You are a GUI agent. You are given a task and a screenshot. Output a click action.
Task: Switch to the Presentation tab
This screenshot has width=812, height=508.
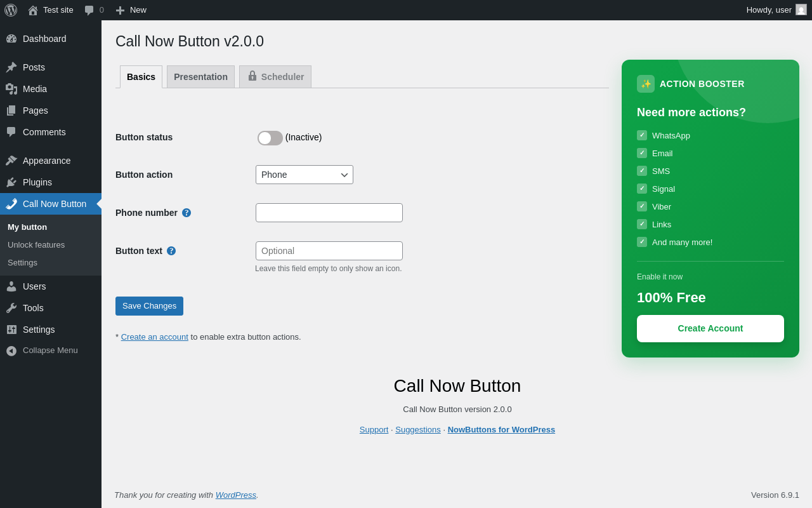200,77
